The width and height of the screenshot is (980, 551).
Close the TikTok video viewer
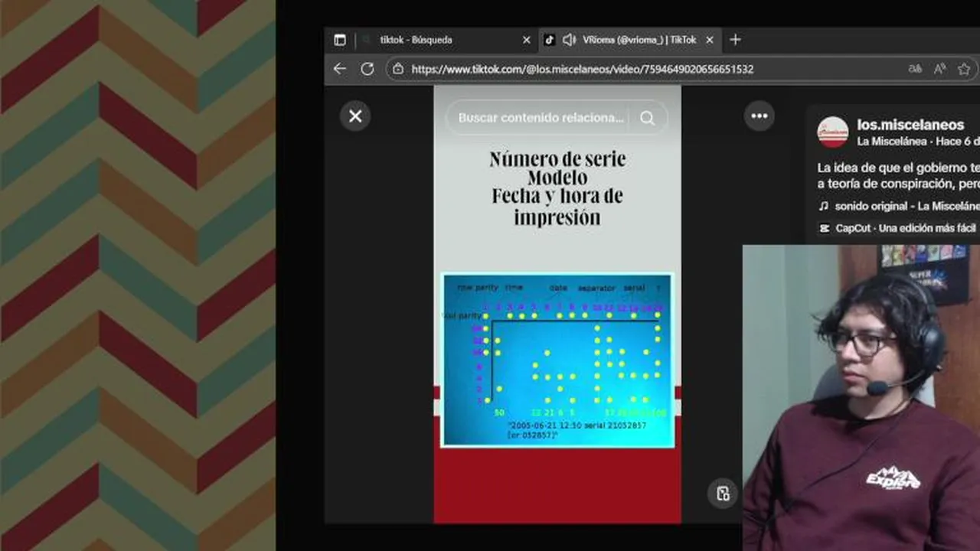click(x=355, y=116)
